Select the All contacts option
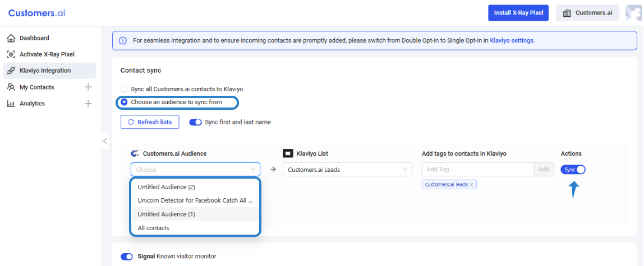644x266 pixels. (153, 228)
